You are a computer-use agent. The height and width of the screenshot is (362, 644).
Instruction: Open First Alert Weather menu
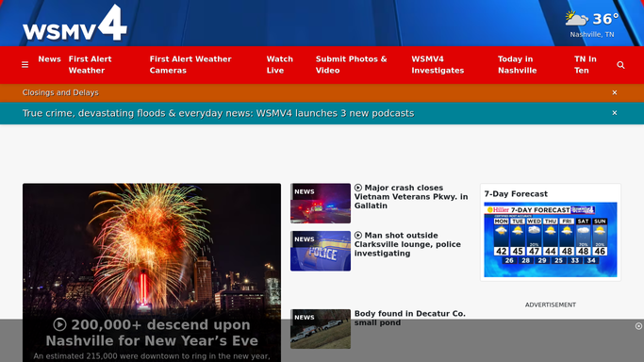(90, 65)
